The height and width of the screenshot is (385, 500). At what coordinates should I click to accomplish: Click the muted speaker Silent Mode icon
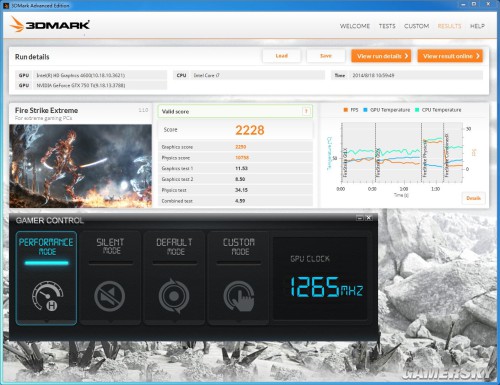tap(109, 296)
